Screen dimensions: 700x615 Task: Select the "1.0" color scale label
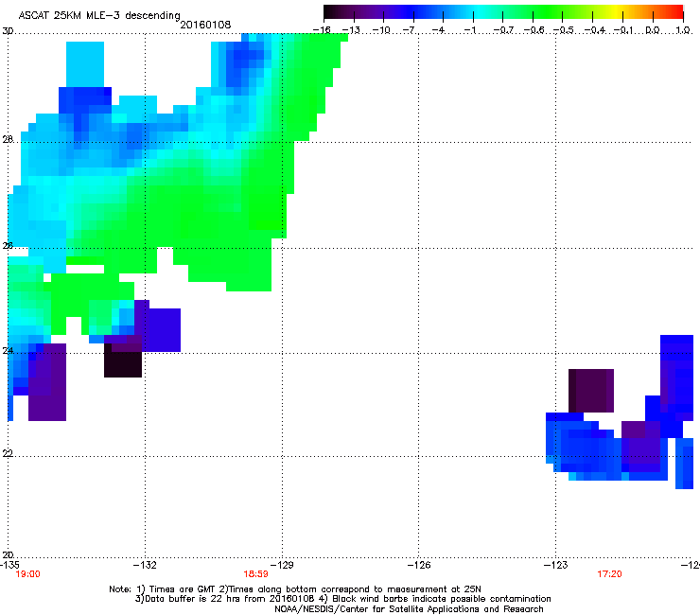tap(683, 30)
